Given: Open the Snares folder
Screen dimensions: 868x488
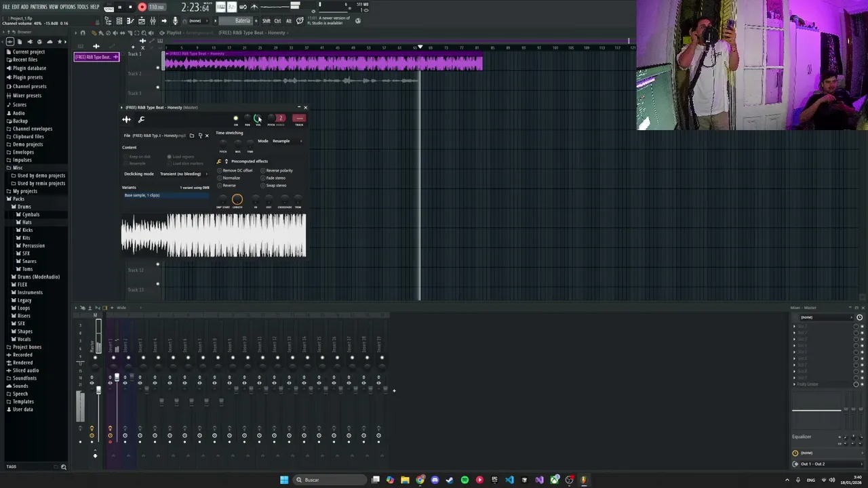Looking at the screenshot, I should [29, 261].
